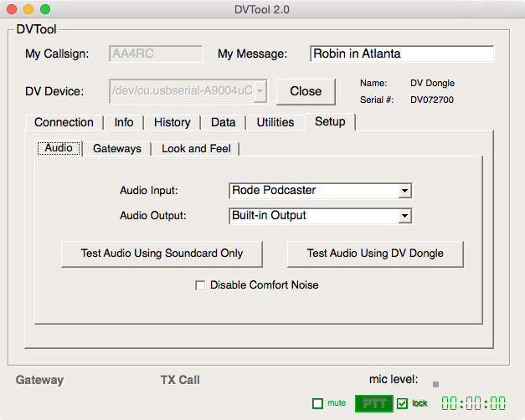Switch to the Connection tab
The height and width of the screenshot is (420, 525).
64,122
